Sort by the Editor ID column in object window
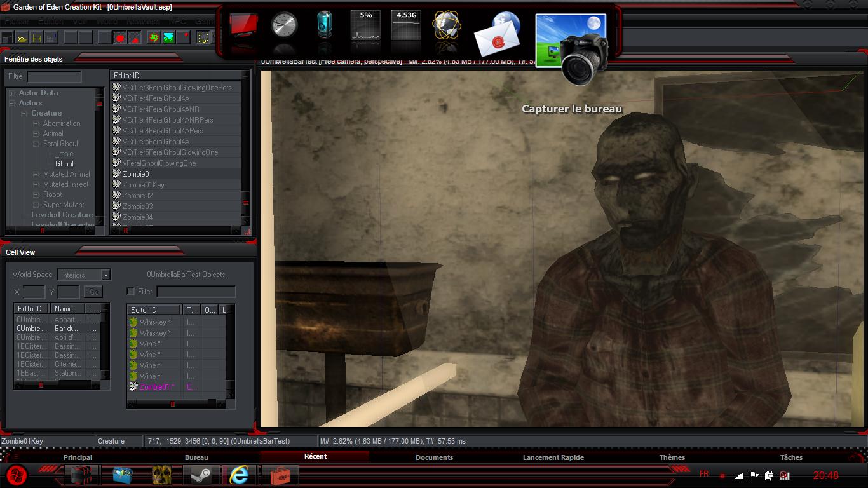The image size is (868, 488). coord(175,76)
